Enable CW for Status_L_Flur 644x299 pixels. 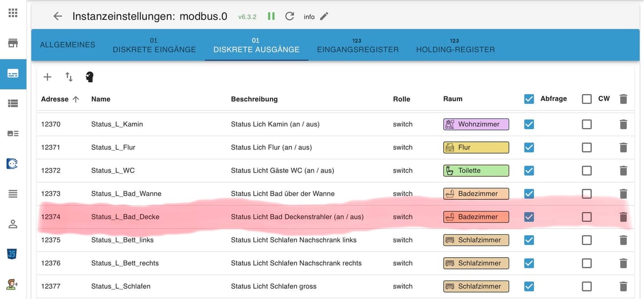point(587,147)
